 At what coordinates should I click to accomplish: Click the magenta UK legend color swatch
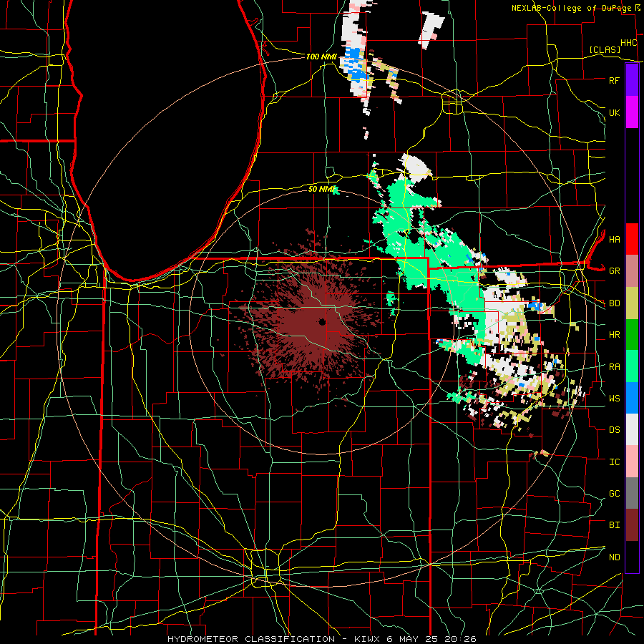point(632,112)
